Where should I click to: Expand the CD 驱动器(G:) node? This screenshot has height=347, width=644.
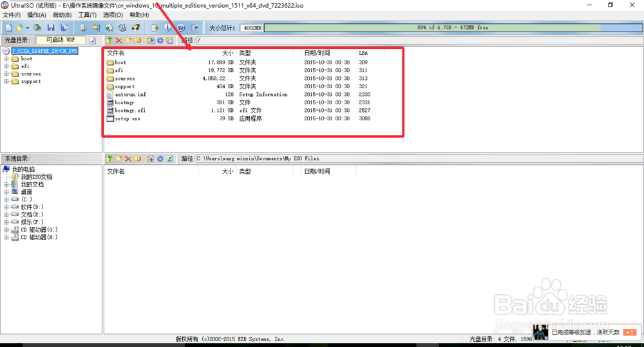[x=6, y=230]
